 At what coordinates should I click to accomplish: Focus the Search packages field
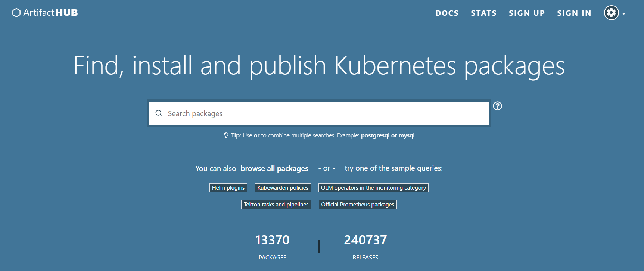(319, 113)
